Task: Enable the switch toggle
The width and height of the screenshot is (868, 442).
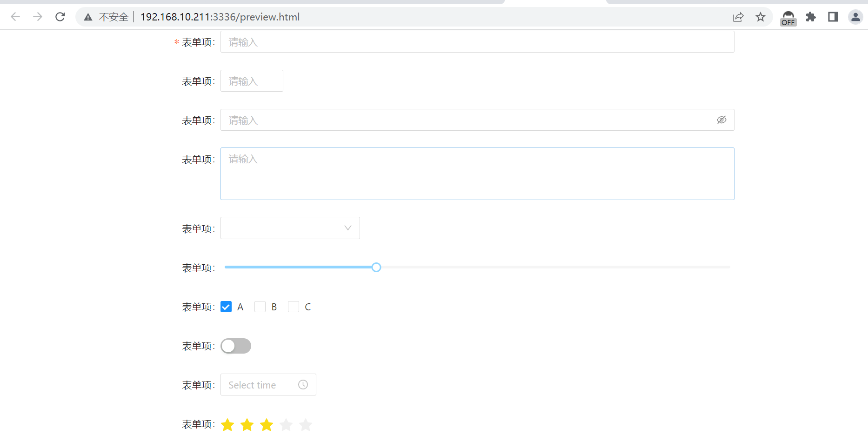Action: tap(236, 346)
